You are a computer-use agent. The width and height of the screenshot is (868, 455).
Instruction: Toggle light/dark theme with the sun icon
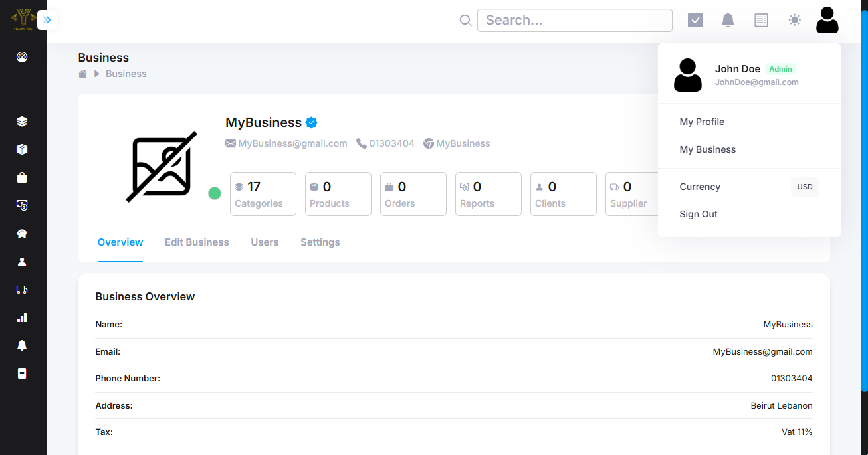click(794, 20)
